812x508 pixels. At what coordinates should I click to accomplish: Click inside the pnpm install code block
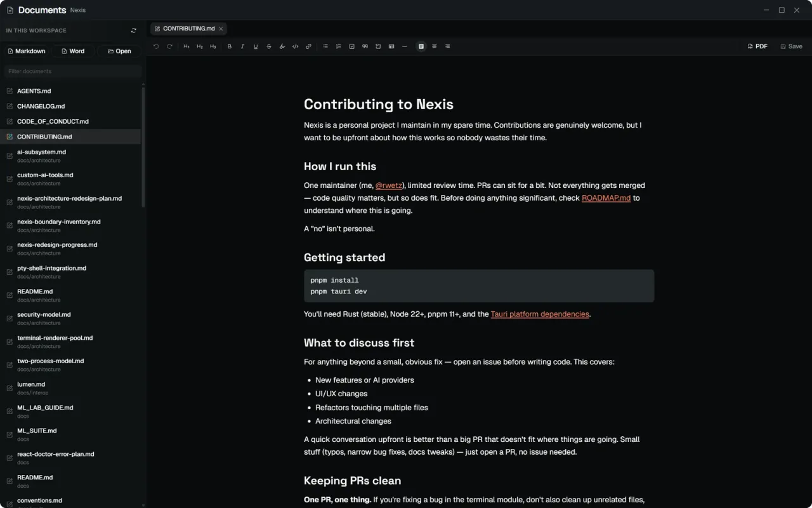479,286
